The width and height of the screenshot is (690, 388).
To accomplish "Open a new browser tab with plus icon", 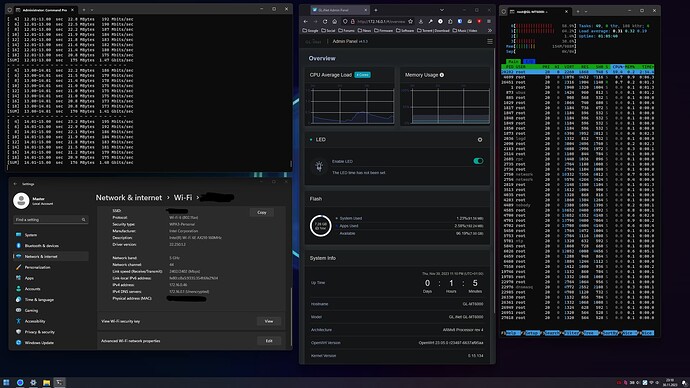I will coord(376,10).
